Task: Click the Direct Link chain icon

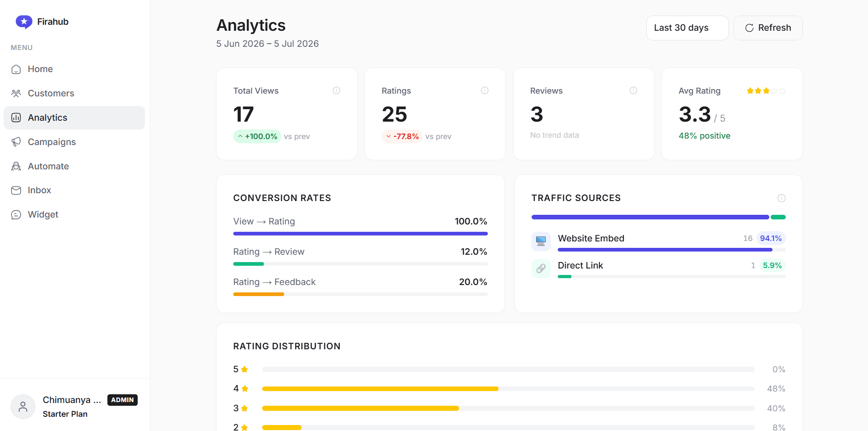Action: [541, 268]
